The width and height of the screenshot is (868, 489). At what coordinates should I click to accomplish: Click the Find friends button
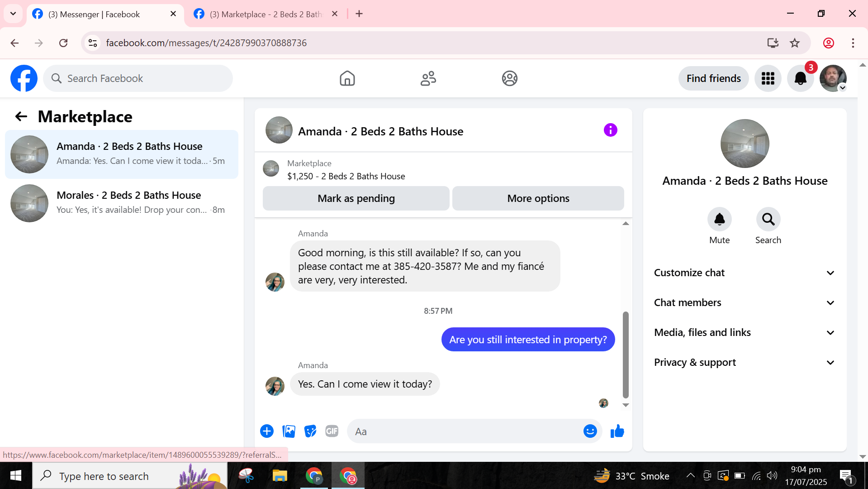(713, 78)
